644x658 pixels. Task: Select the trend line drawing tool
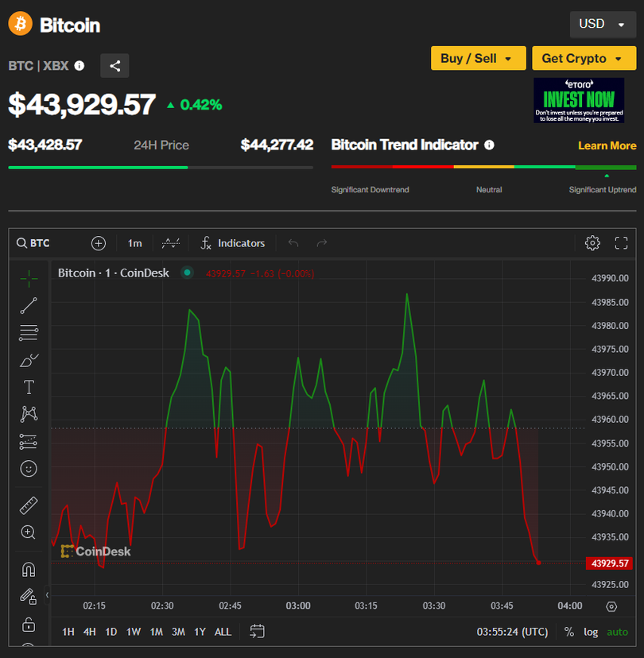click(29, 305)
